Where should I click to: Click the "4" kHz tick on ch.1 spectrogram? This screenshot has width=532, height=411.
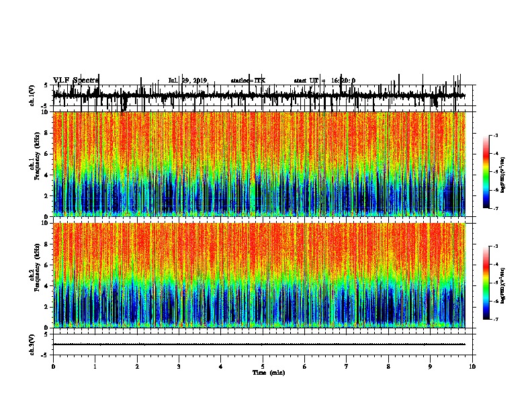[47, 175]
